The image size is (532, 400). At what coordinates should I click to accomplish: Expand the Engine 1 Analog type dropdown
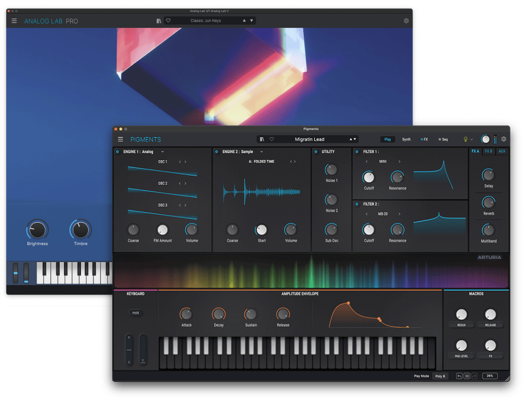coord(162,152)
